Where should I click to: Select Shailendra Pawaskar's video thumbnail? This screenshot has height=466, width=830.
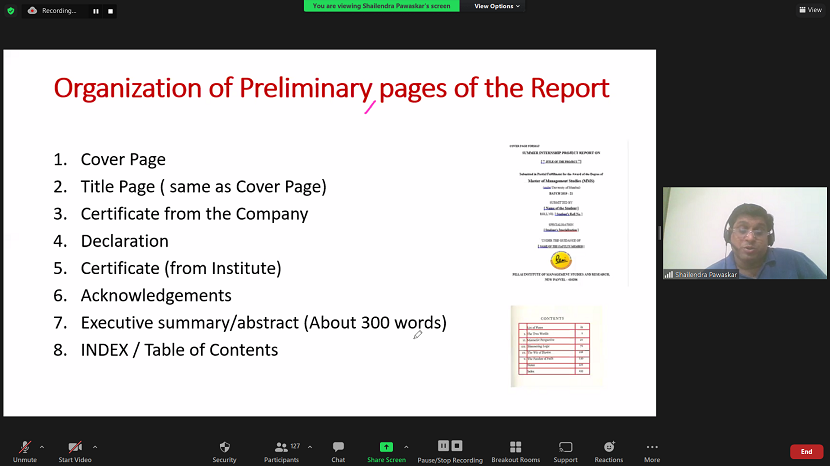(744, 233)
